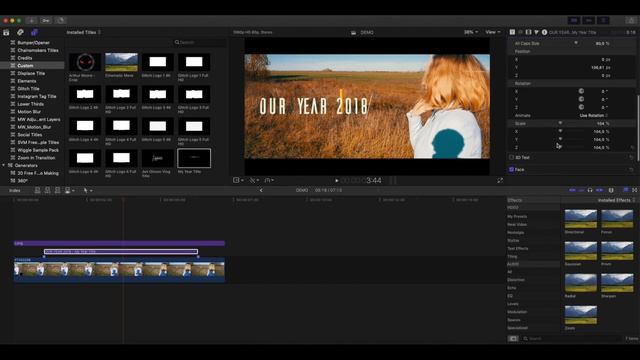The height and width of the screenshot is (360, 640).
Task: Click the magnifier icon in titles search
Action: click(x=177, y=42)
